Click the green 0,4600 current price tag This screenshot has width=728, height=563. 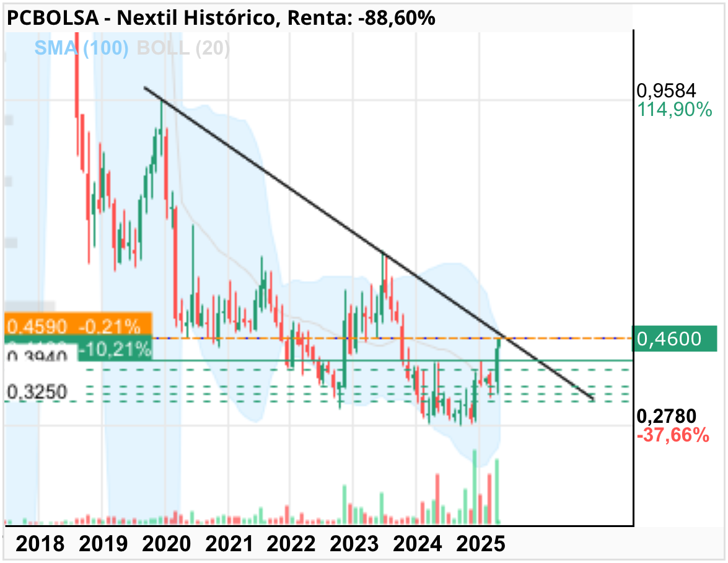click(x=675, y=339)
